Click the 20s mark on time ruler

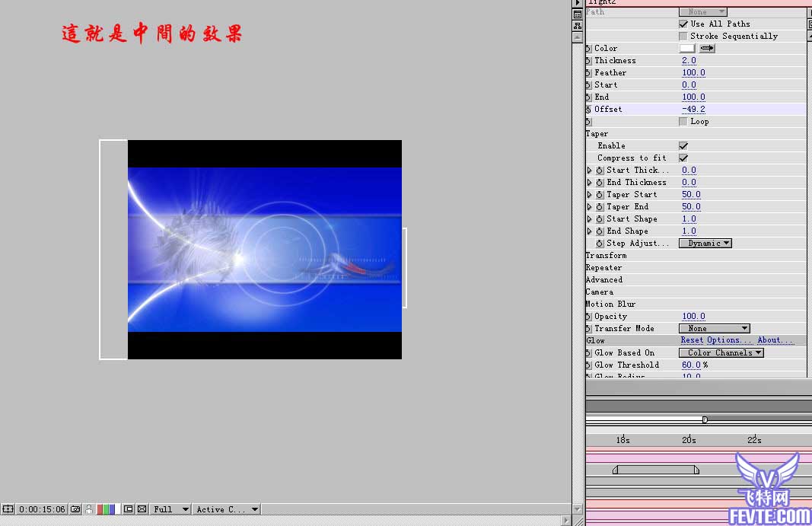coord(689,439)
